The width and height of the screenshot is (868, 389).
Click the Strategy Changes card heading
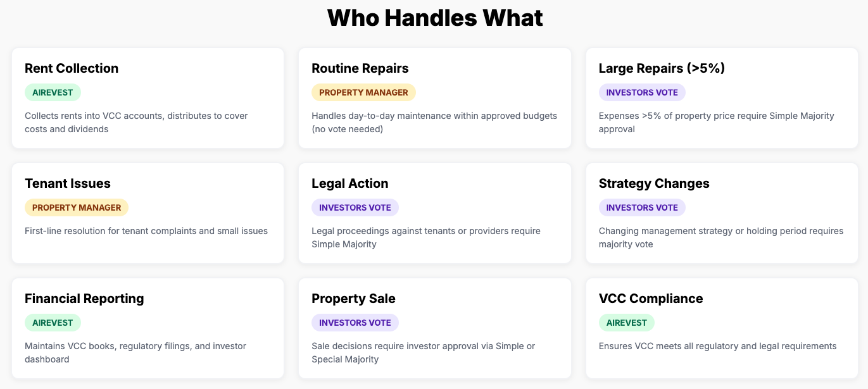[654, 183]
